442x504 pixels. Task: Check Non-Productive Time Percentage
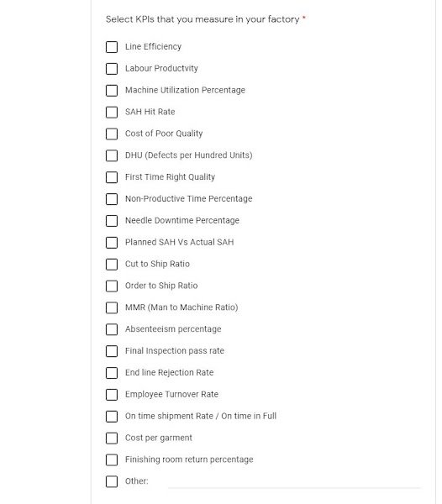pos(112,199)
